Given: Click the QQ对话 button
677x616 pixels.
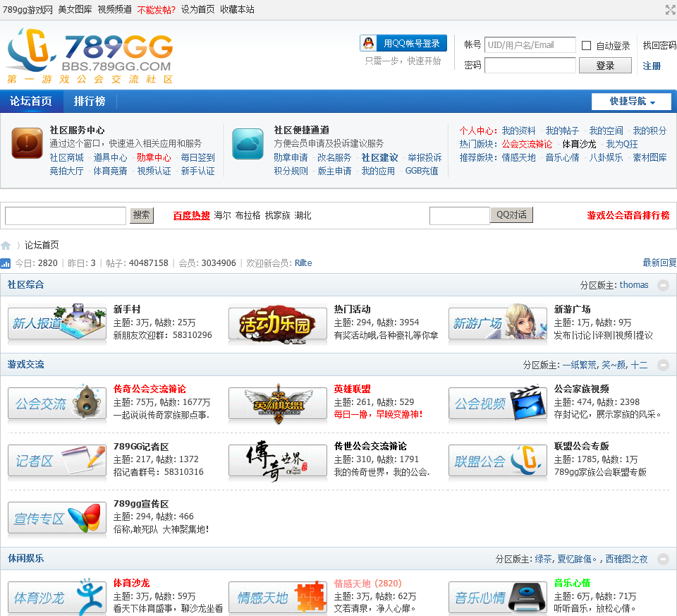Looking at the screenshot, I should 512,215.
